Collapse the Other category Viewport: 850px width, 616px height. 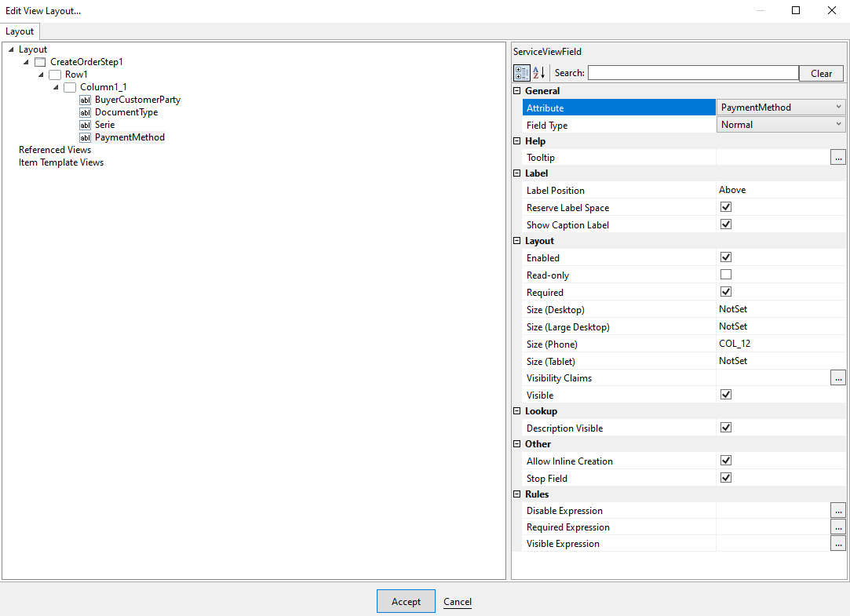517,444
